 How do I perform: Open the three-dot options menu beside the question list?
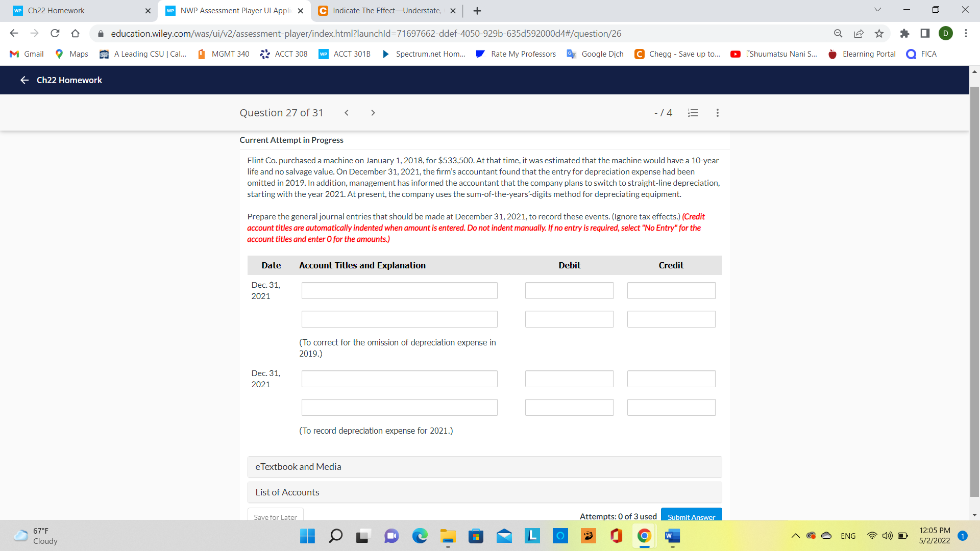717,113
